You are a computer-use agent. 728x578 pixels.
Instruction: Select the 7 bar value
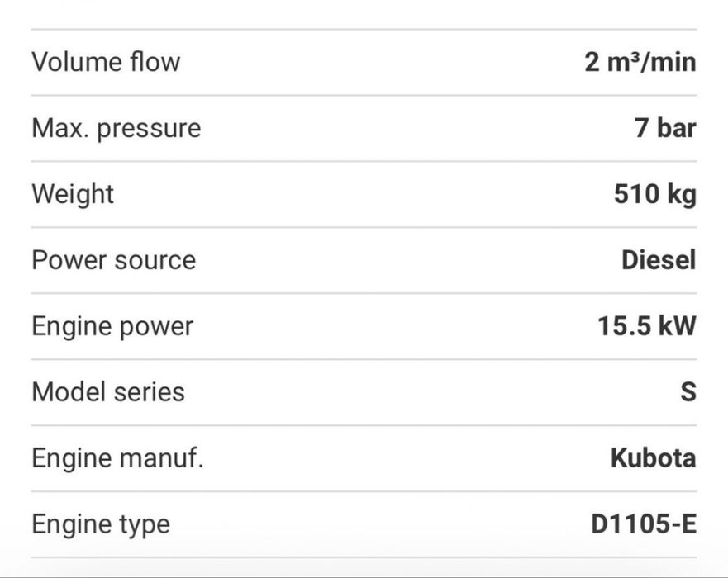[665, 128]
